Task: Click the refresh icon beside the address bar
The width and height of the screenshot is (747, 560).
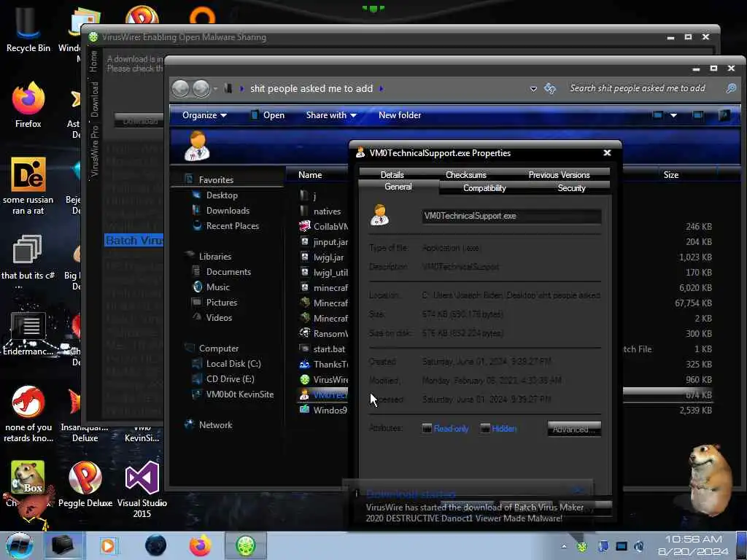Action: (550, 88)
